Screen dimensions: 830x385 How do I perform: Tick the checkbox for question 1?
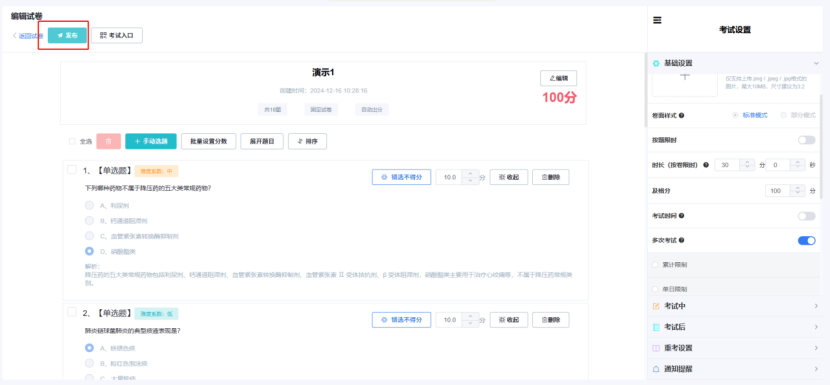pos(72,169)
